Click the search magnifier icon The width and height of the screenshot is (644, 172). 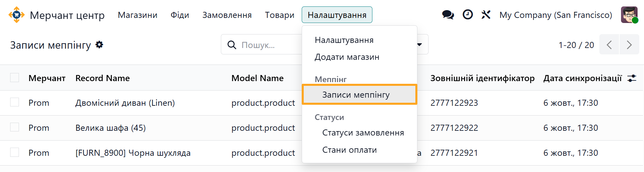pos(232,45)
